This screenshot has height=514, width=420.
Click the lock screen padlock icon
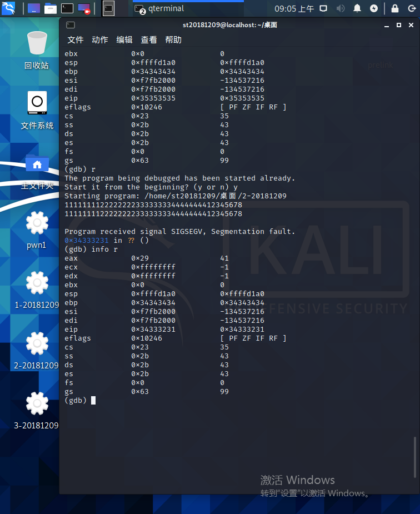click(395, 8)
